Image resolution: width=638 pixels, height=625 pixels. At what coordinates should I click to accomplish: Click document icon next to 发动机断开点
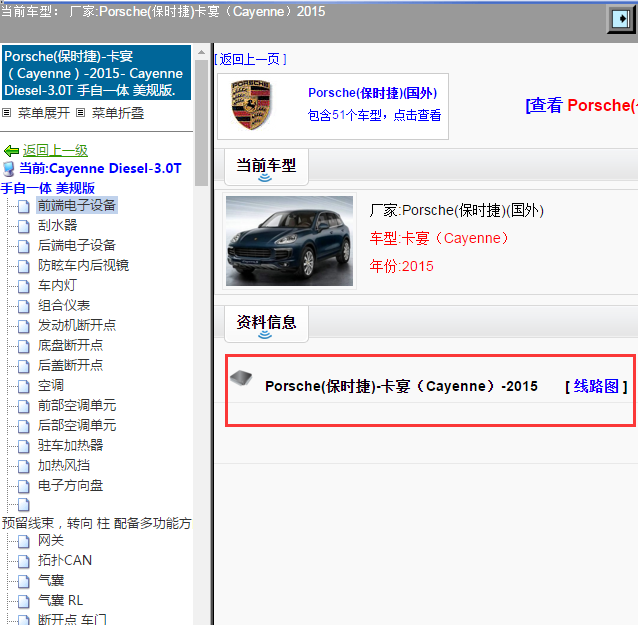pyautogui.click(x=24, y=326)
